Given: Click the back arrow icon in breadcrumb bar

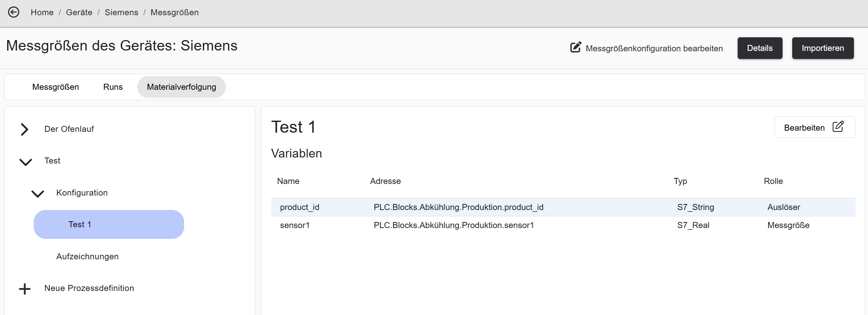Looking at the screenshot, I should coord(14,12).
